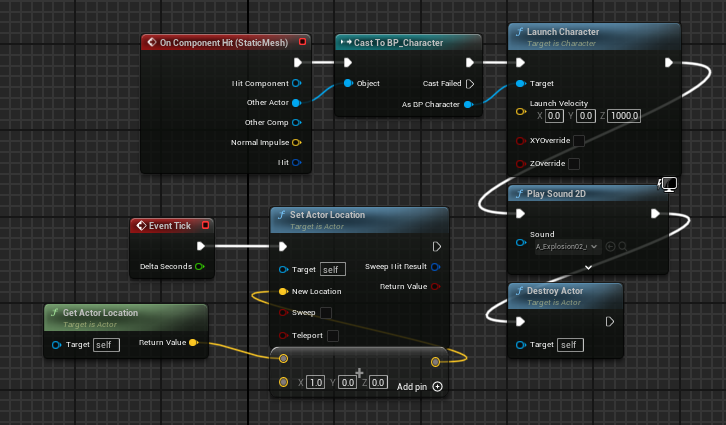Enable the ZOverride checkbox
Viewport: 726px width, 425px height.
(574, 164)
